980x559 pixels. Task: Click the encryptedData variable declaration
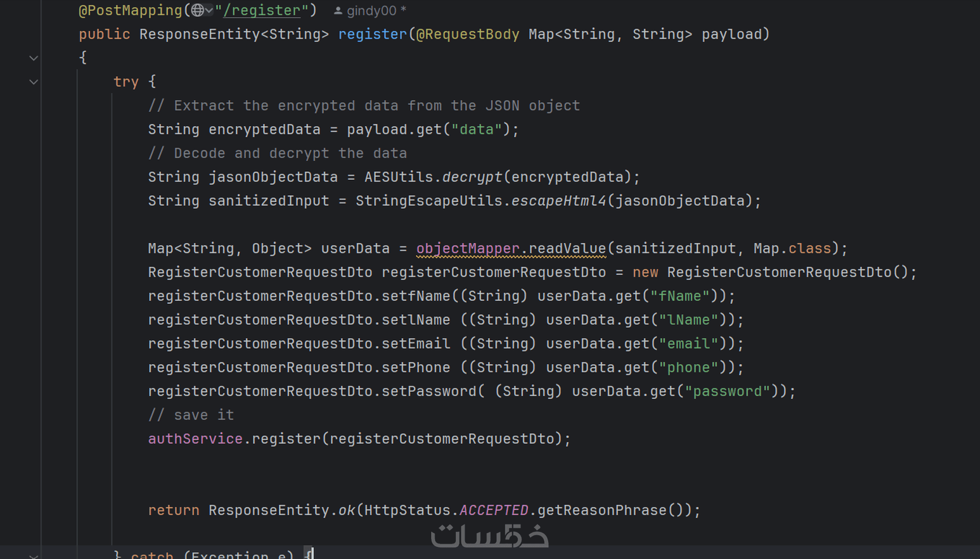click(x=264, y=130)
